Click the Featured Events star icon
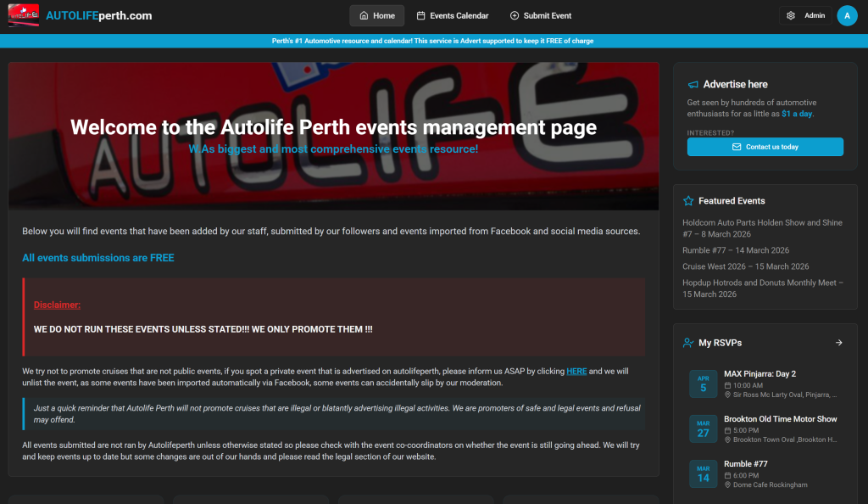 coord(688,201)
